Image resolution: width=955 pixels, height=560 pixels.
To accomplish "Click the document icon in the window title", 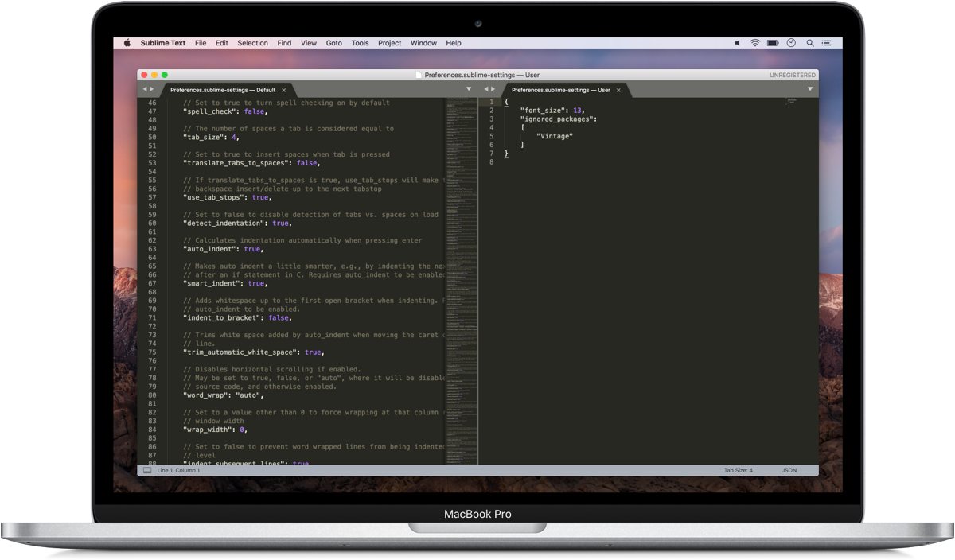I will [419, 75].
